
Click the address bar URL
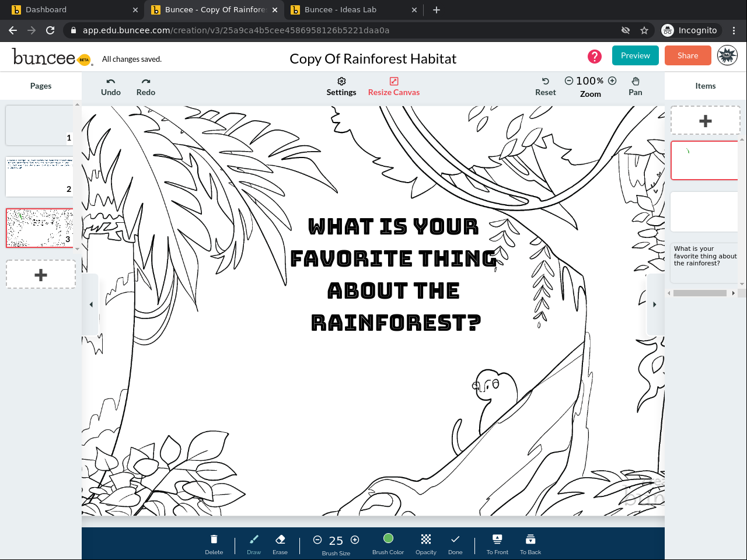coord(236,30)
